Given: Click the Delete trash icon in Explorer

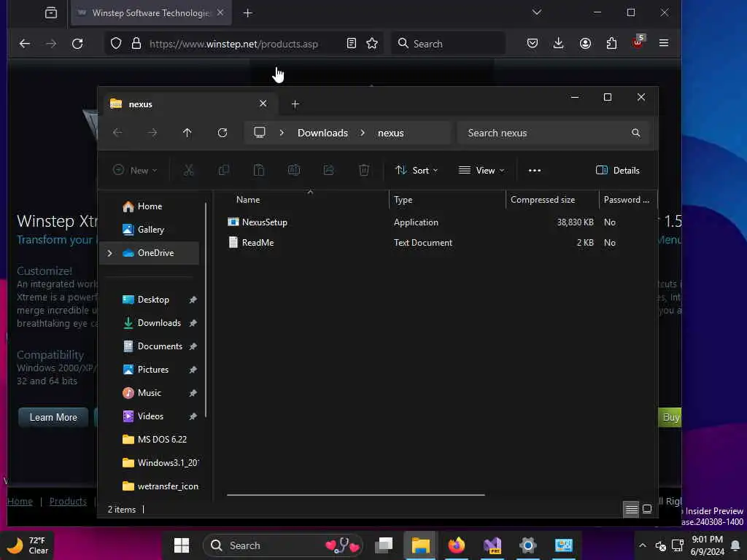Looking at the screenshot, I should pos(364,170).
